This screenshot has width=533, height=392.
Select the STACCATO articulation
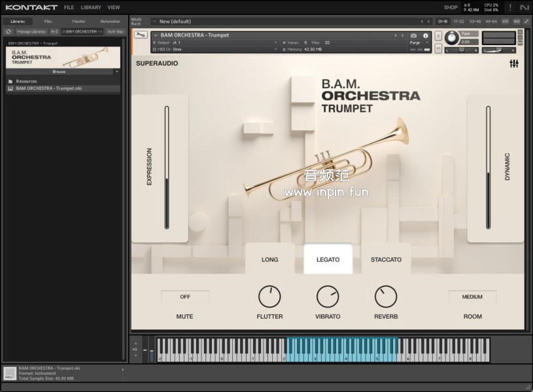(x=386, y=259)
